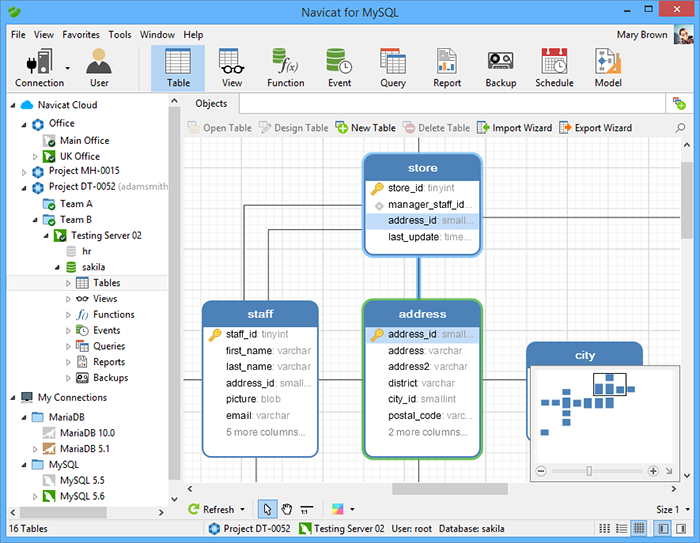The width and height of the screenshot is (700, 543).
Task: Click the Open Table button
Action: (x=220, y=128)
